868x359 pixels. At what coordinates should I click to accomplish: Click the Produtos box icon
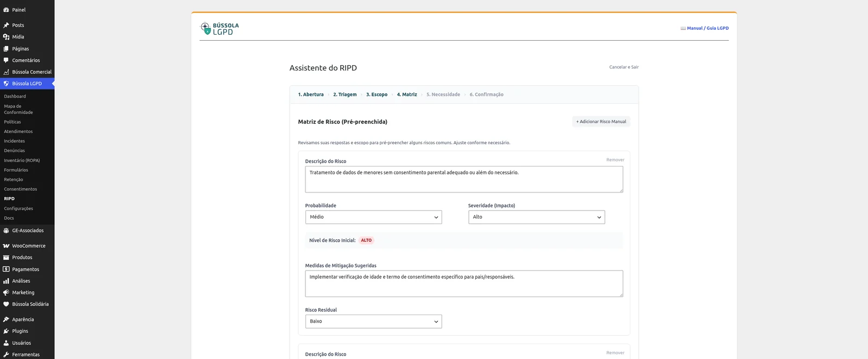[6, 258]
